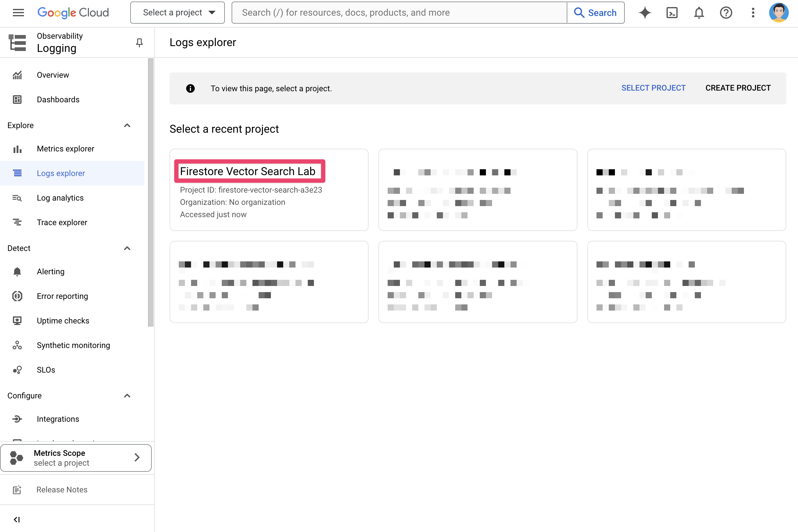Click the Alerting bell icon in sidebar
Screen dimensions: 798x532
(x=17, y=271)
